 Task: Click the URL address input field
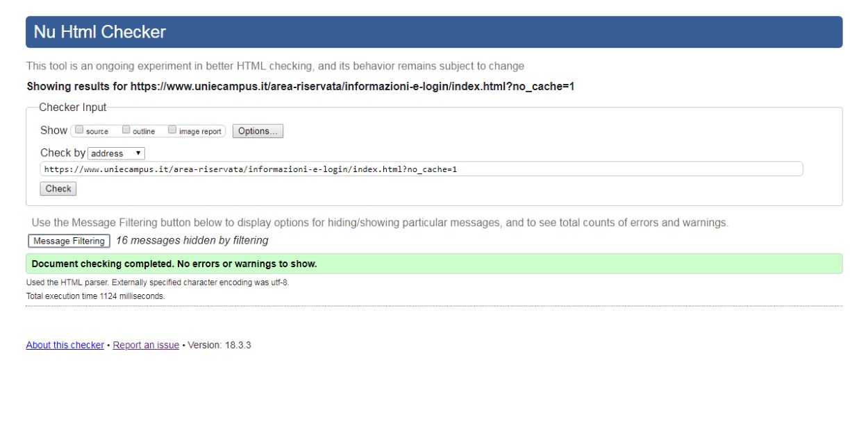pos(422,169)
